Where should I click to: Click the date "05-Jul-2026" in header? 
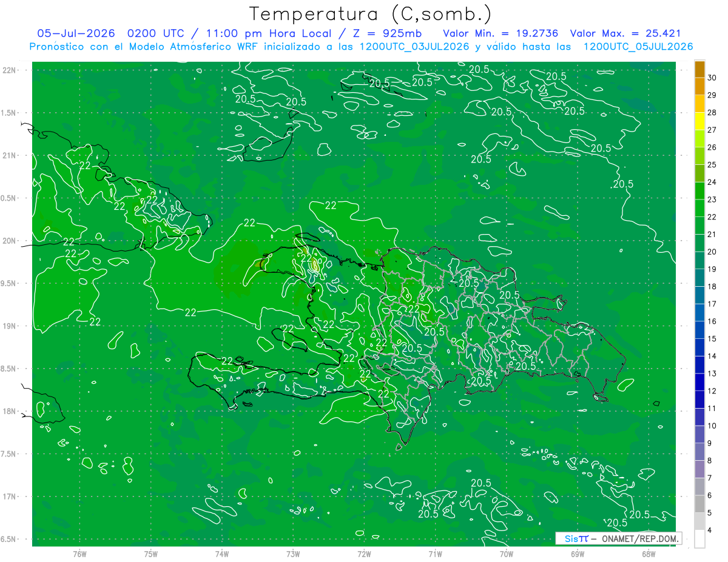pos(77,33)
